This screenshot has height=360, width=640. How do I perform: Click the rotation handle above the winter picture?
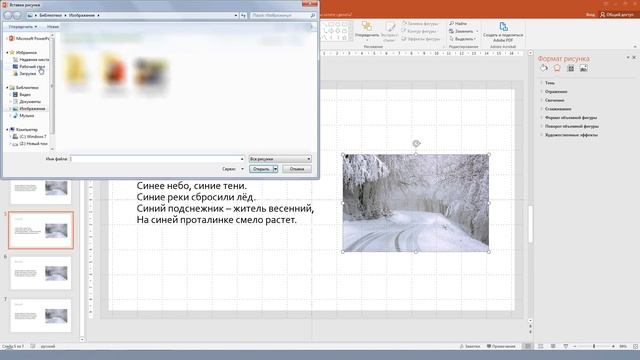click(416, 144)
